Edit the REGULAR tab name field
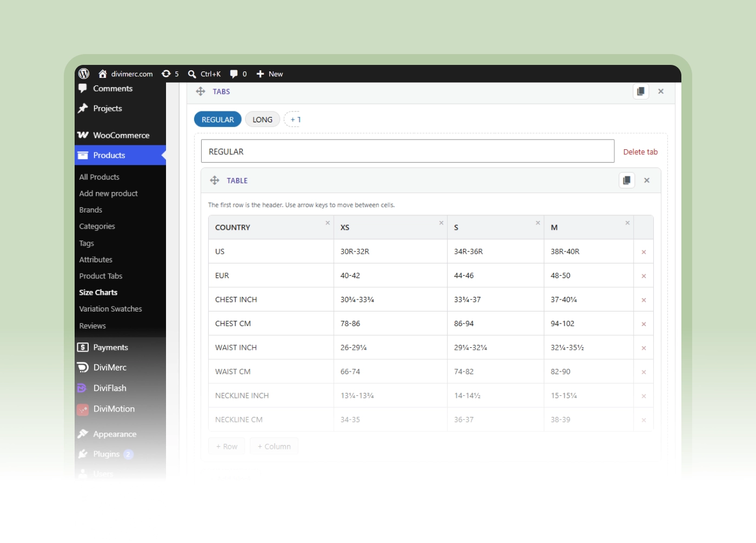 tap(408, 151)
